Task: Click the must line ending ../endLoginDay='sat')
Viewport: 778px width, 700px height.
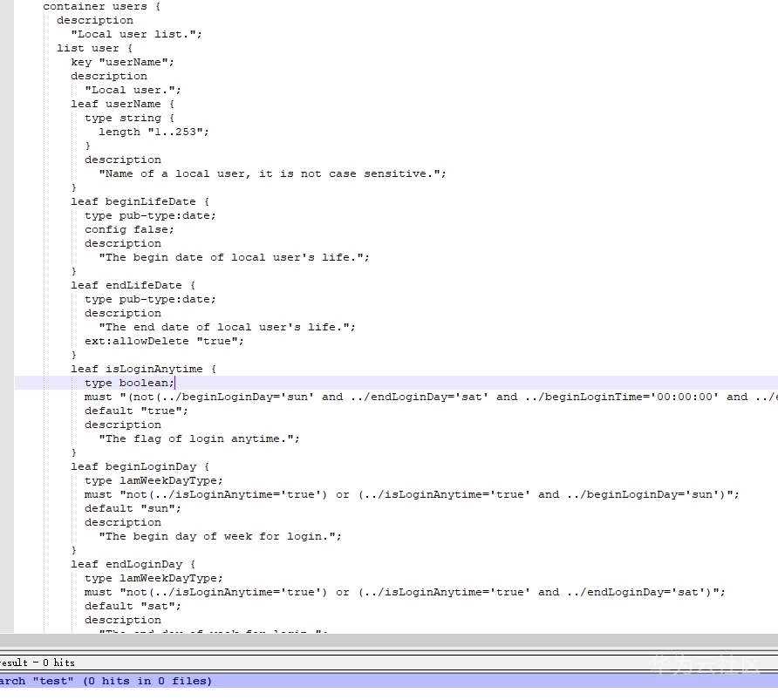Action: point(405,593)
